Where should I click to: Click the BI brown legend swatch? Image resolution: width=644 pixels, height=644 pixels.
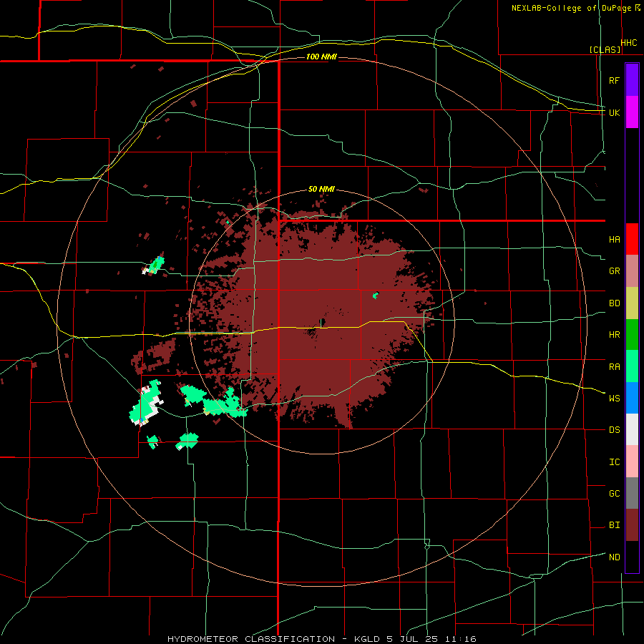coord(632,525)
